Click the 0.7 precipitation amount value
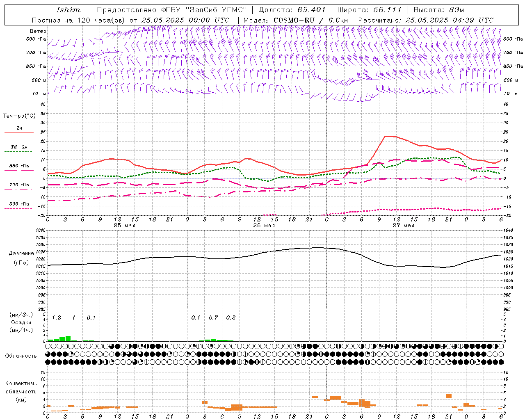525x420 pixels. click(x=213, y=317)
